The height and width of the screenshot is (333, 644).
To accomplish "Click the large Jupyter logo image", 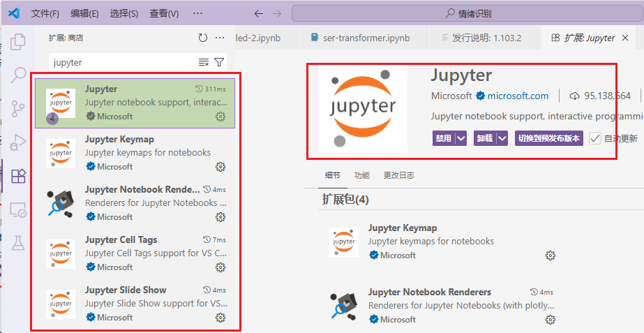I will (x=363, y=109).
